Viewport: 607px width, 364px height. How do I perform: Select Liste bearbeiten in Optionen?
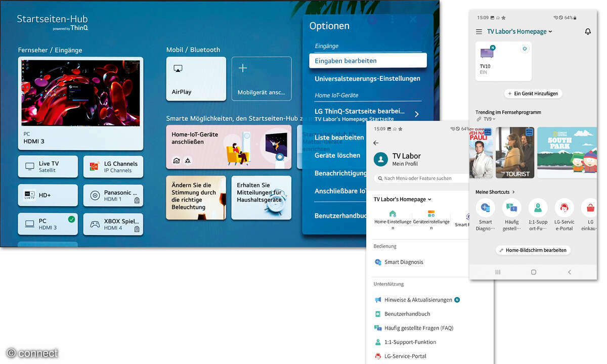click(x=339, y=138)
